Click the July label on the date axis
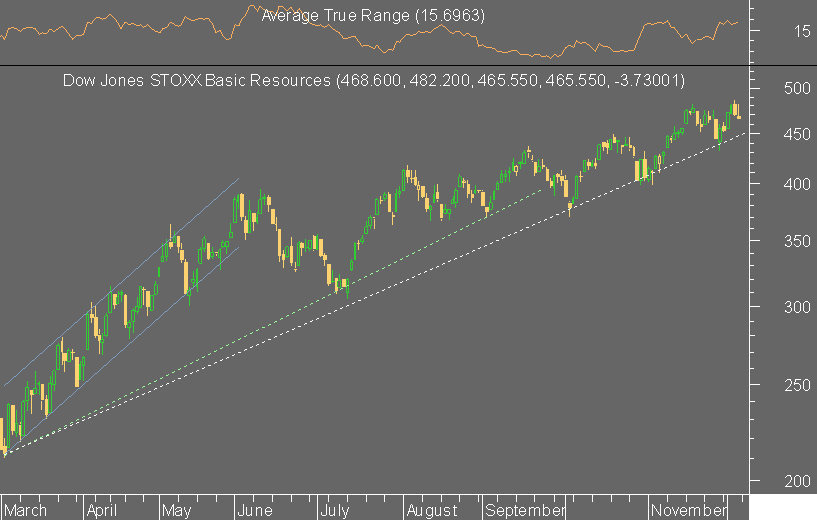This screenshot has width=817, height=520. tap(335, 510)
